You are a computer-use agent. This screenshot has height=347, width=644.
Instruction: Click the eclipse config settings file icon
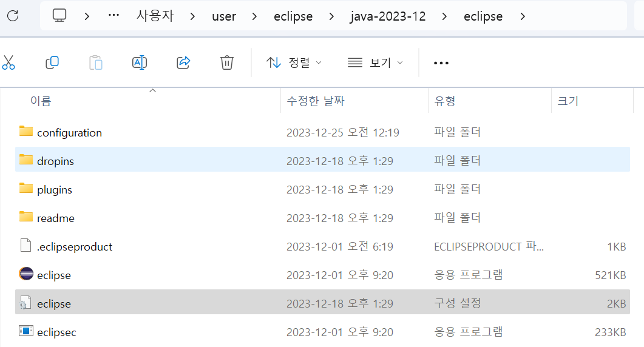pos(25,302)
